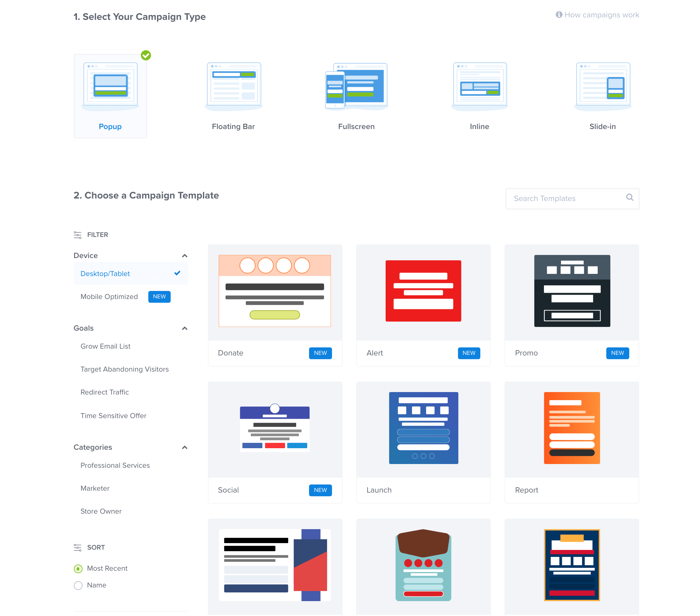Collapse the Device filter section
The image size is (700, 616).
pyautogui.click(x=185, y=256)
